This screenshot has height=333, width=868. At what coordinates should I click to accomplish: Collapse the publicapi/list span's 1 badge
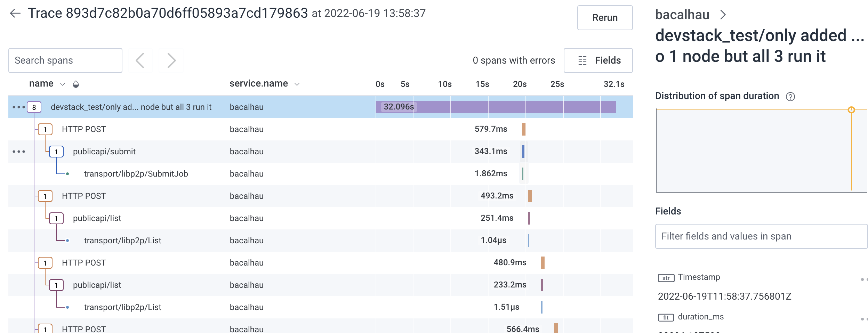56,218
